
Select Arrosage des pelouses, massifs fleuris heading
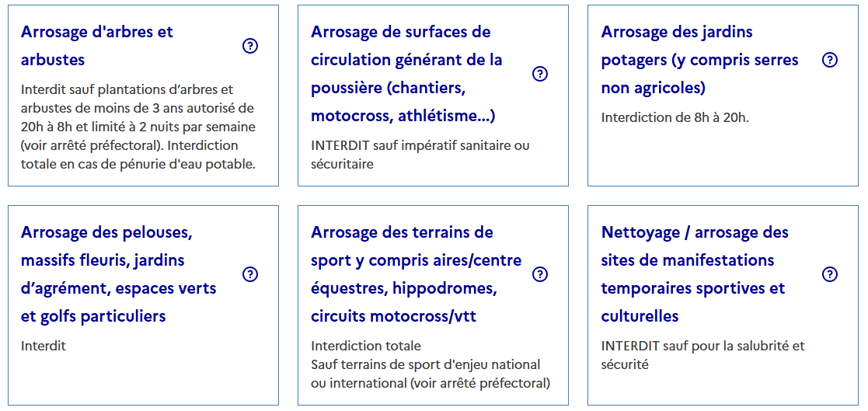[118, 274]
